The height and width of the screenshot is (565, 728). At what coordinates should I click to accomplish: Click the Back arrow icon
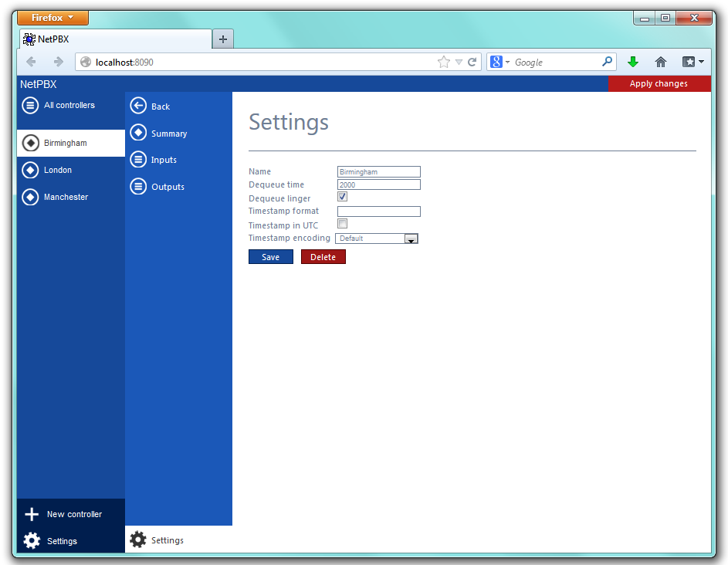[x=138, y=107]
